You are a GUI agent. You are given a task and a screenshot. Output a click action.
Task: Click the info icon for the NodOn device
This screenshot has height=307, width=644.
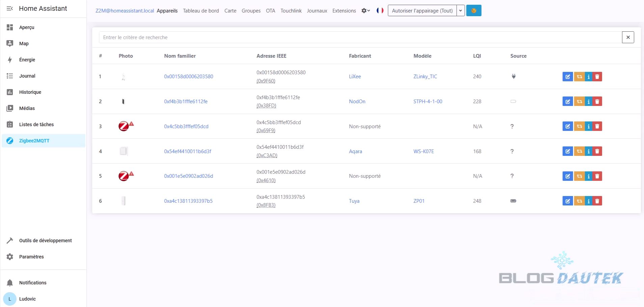[588, 102]
